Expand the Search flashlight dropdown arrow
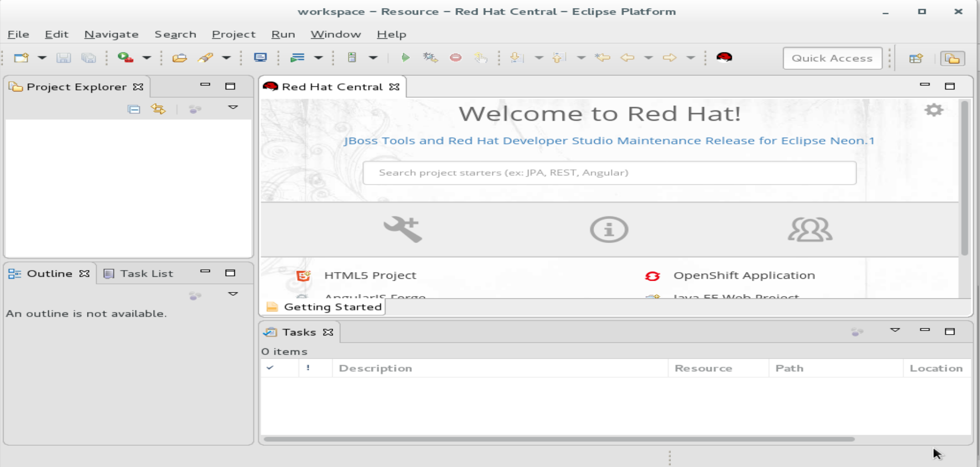 (226, 58)
